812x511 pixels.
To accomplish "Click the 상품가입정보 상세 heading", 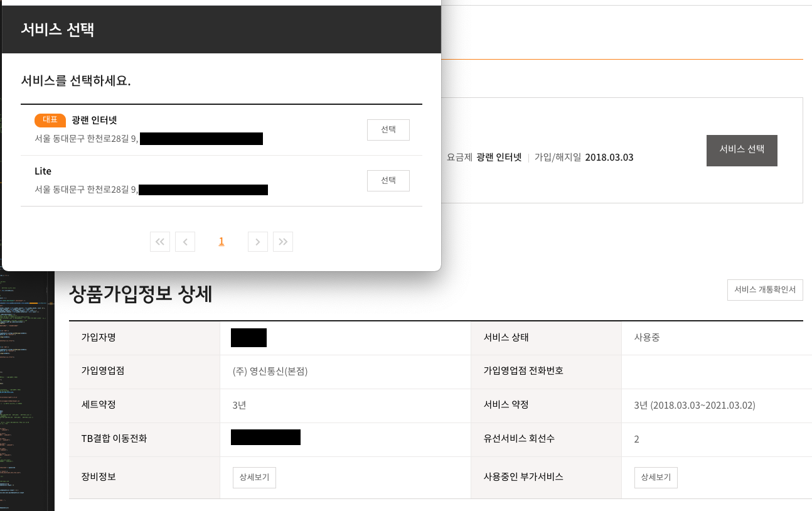I will [141, 294].
